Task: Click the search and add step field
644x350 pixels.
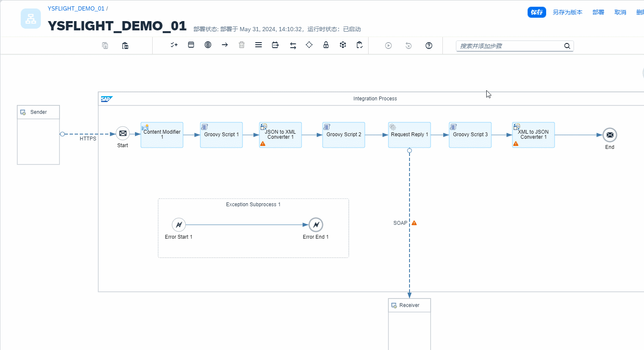Action: (509, 46)
